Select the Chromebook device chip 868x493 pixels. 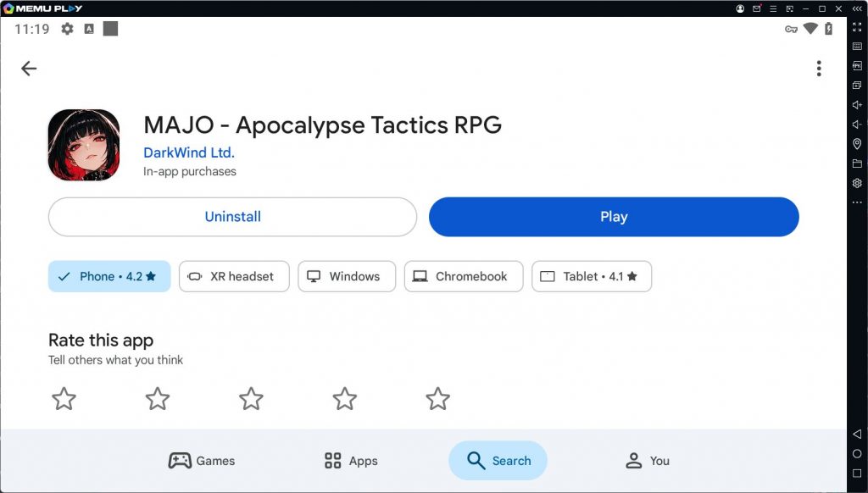click(x=464, y=276)
